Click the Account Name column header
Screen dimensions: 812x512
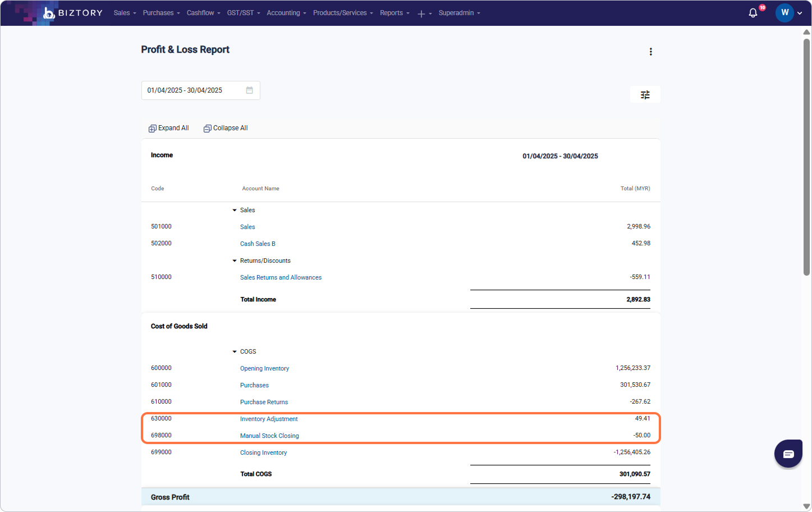point(260,189)
